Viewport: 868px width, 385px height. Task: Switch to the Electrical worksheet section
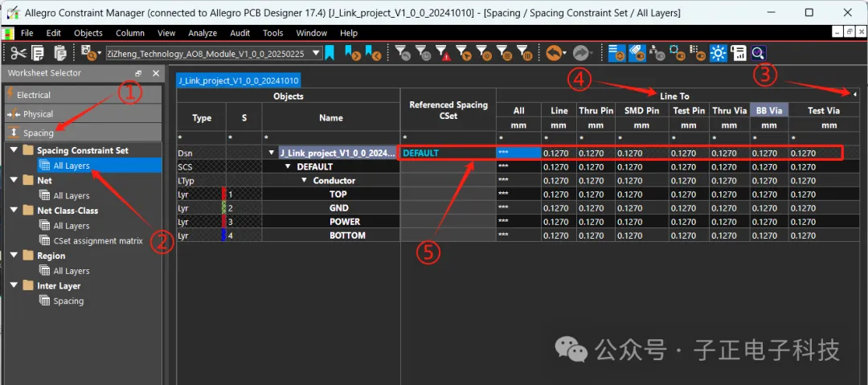click(x=83, y=95)
